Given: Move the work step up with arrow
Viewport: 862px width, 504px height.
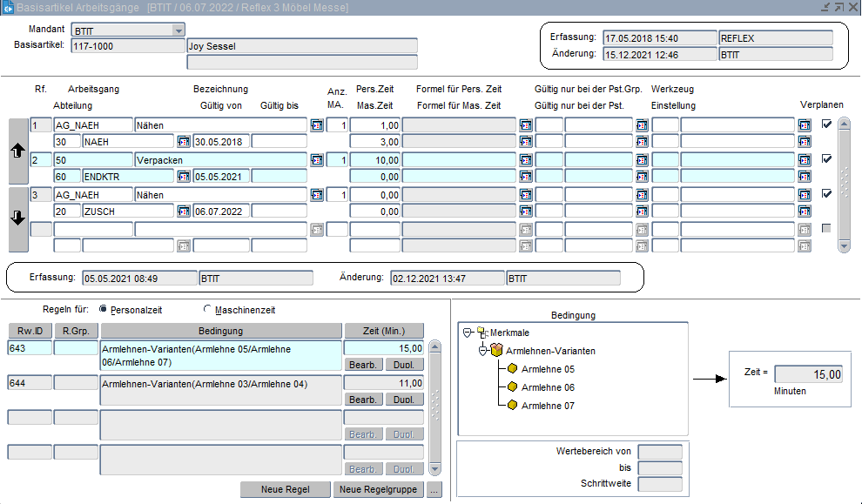Looking at the screenshot, I should click(x=17, y=151).
